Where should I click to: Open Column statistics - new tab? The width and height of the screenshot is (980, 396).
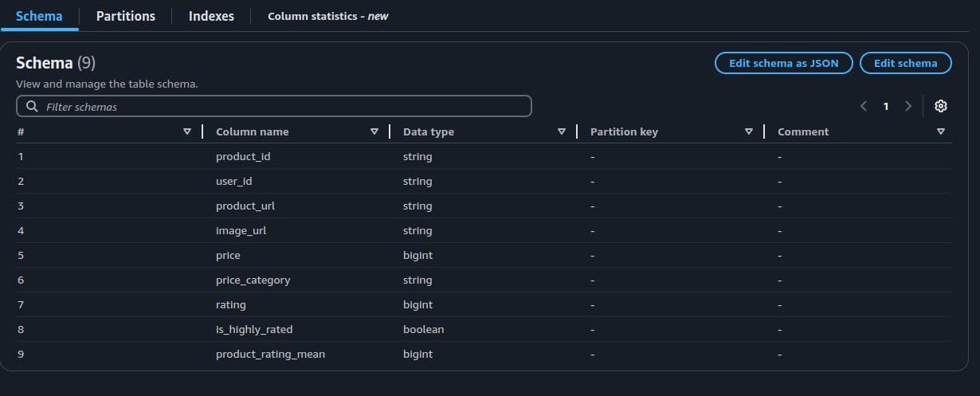tap(328, 16)
